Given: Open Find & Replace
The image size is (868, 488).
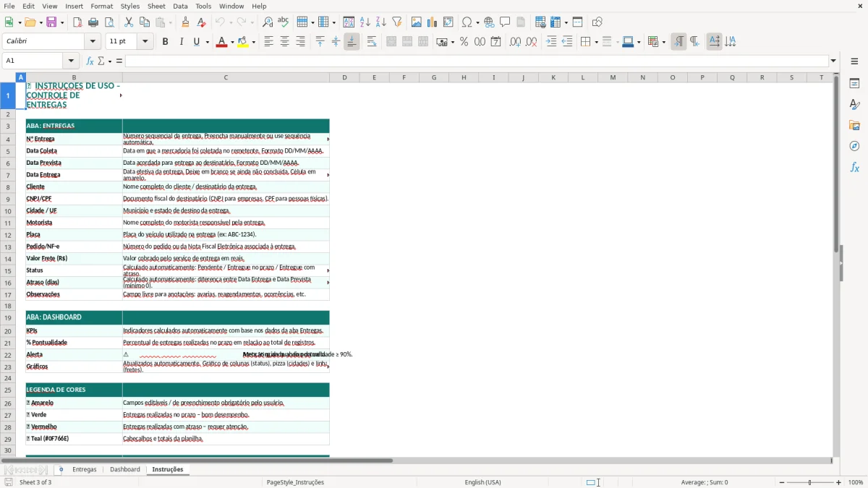Looking at the screenshot, I should coord(268,22).
